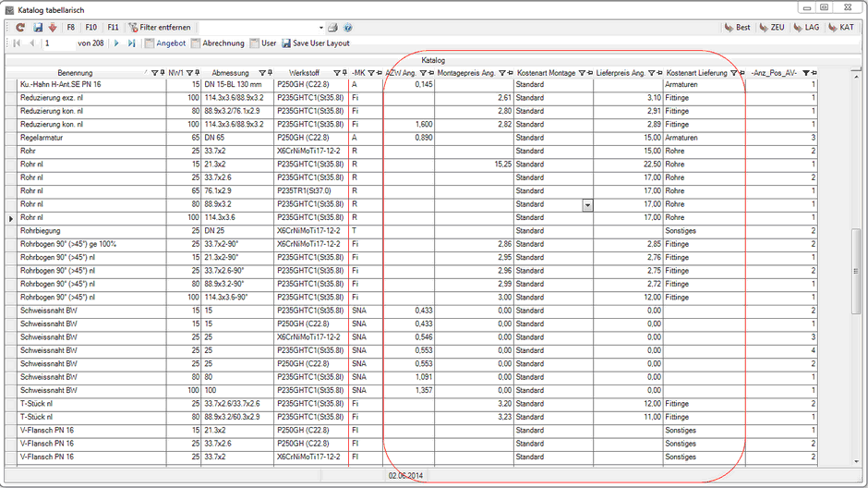Toggle the User checkbox
Image resolution: width=868 pixels, height=488 pixels.
[255, 43]
